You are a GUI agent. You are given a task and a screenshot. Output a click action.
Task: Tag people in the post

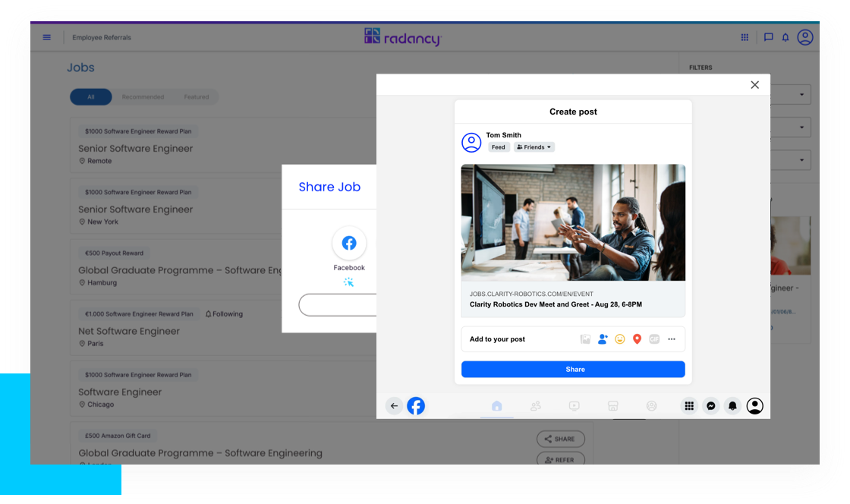coord(603,339)
